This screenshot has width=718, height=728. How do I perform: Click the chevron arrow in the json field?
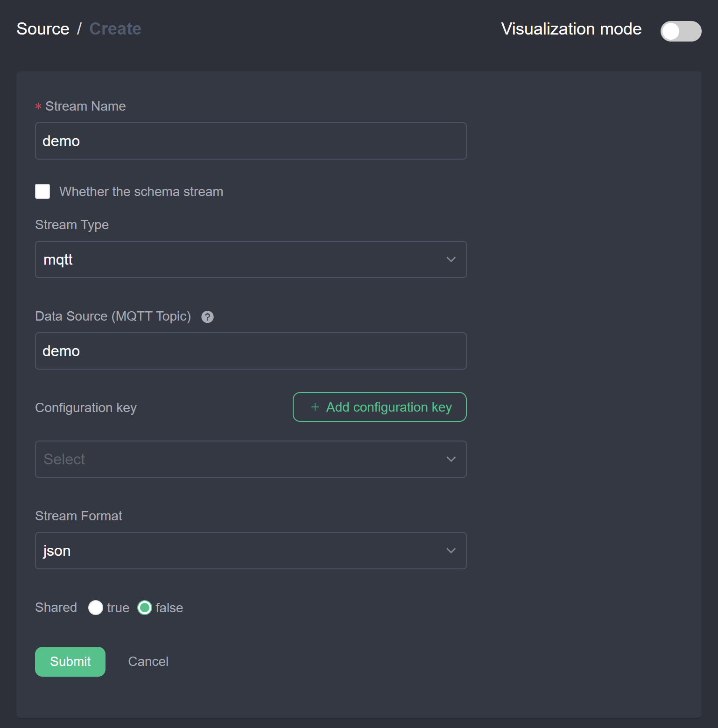(x=451, y=551)
